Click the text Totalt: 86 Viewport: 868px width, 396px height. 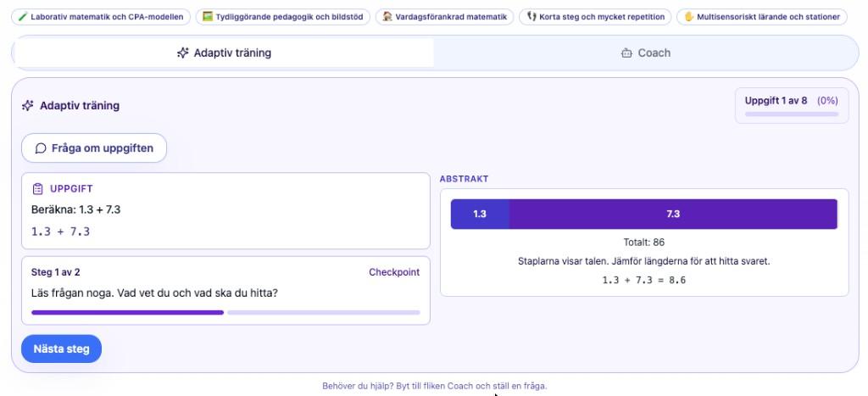point(644,242)
